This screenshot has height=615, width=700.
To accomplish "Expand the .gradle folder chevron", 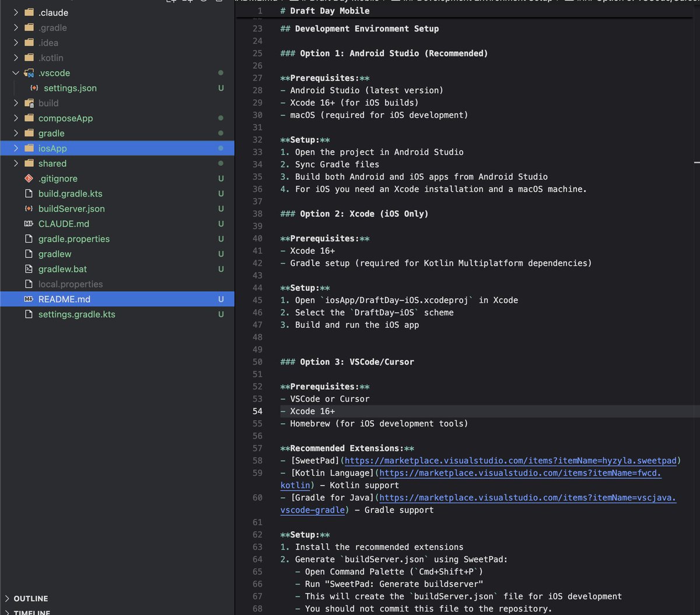I will (16, 27).
